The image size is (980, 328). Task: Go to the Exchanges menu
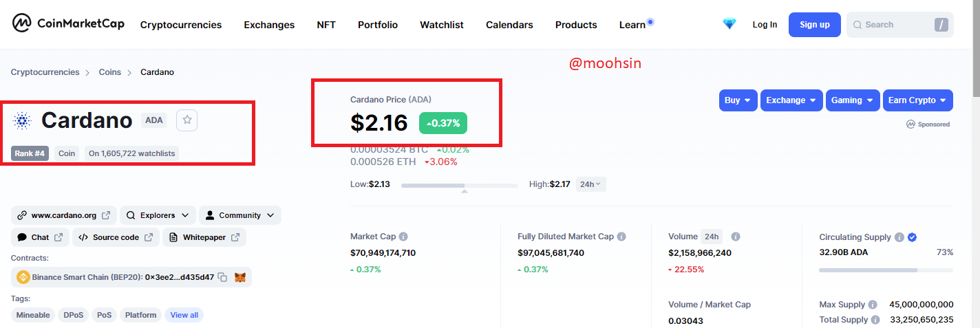269,25
